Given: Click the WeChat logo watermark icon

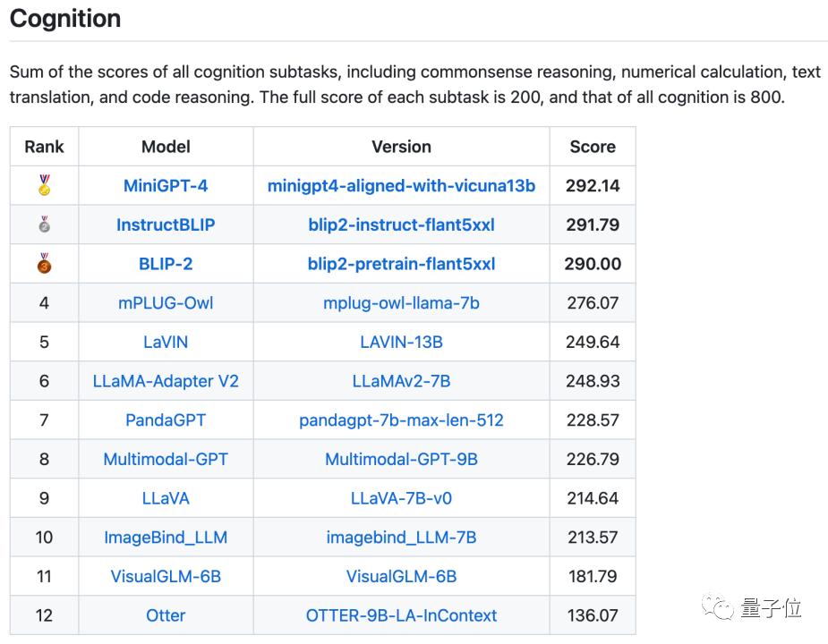Looking at the screenshot, I should click(718, 607).
